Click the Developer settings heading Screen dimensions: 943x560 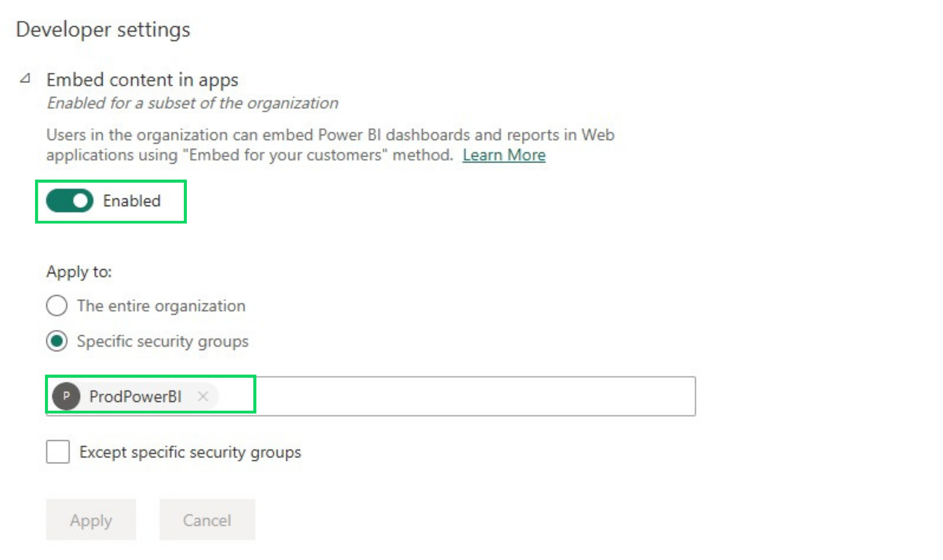pyautogui.click(x=103, y=29)
